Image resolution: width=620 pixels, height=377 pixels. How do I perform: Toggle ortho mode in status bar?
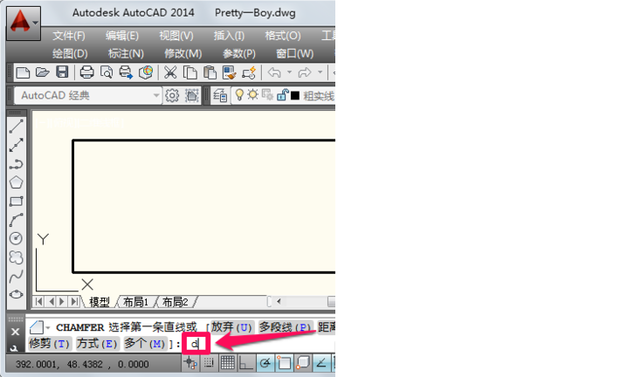point(246,363)
